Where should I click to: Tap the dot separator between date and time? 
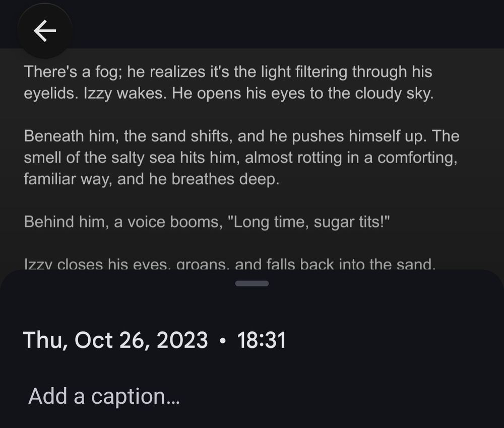pos(222,340)
